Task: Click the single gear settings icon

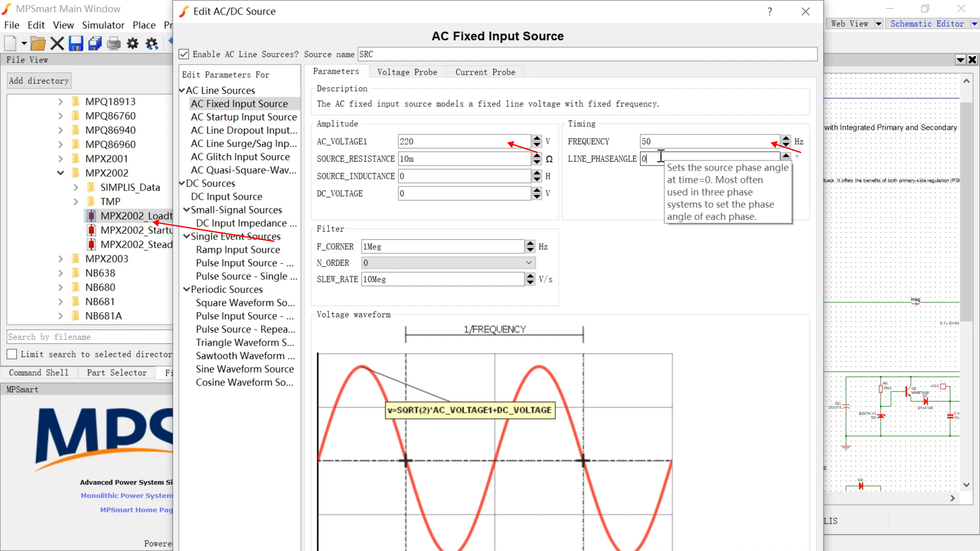Action: coord(132,44)
